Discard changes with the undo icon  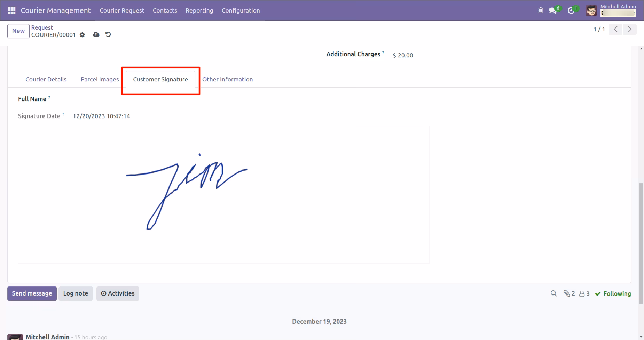coord(108,34)
